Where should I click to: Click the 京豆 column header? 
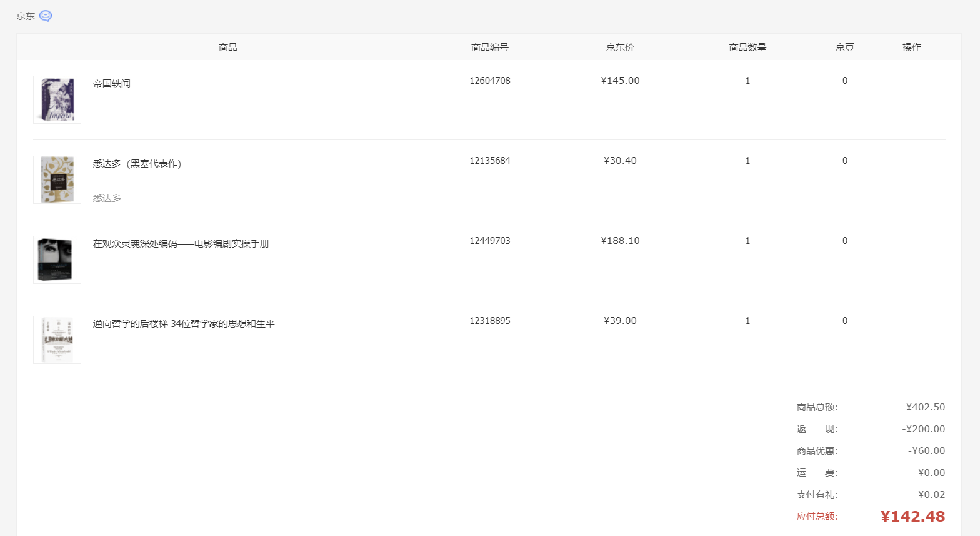click(845, 48)
